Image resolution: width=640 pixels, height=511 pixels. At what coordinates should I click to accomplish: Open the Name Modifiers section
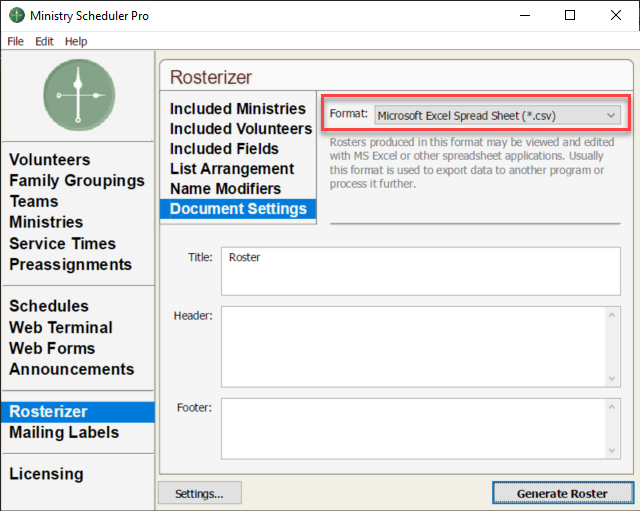click(225, 189)
